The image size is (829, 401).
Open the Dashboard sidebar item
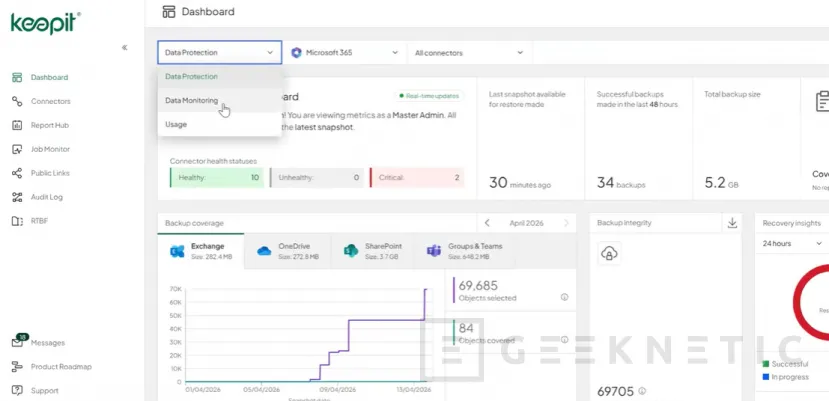pos(40,77)
